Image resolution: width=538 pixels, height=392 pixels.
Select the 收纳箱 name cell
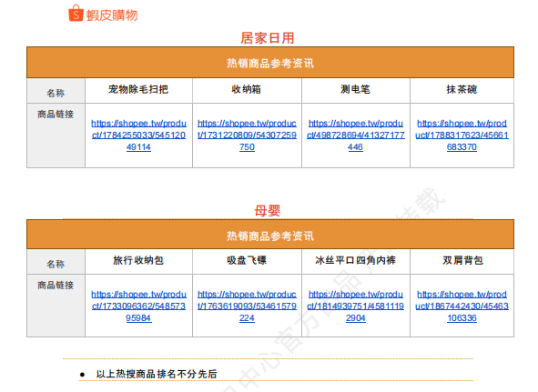coord(247,91)
